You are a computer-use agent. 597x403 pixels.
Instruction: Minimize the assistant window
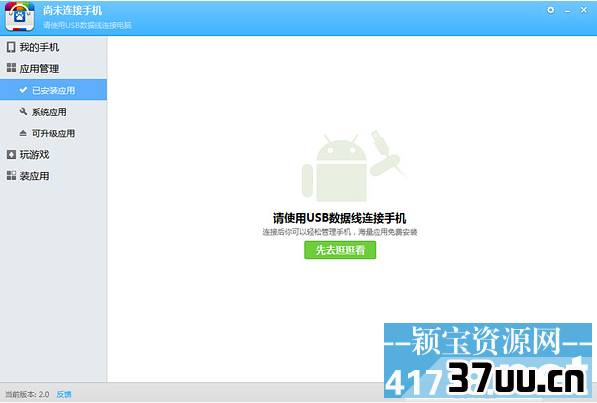pos(567,11)
